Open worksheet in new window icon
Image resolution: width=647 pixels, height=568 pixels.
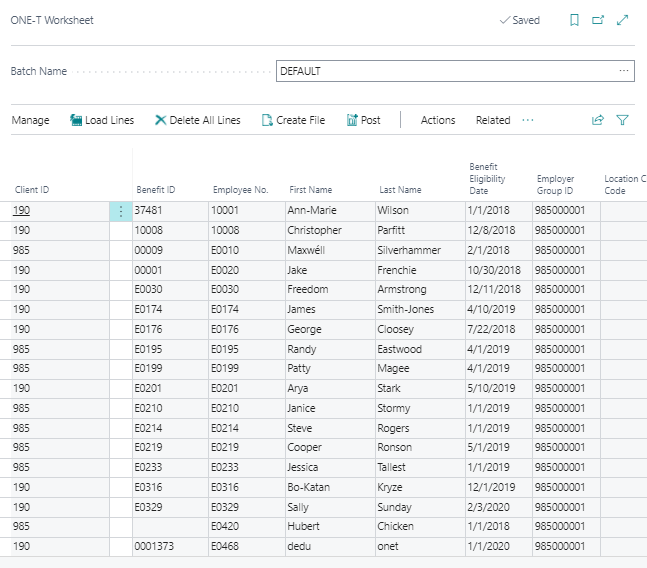598,20
